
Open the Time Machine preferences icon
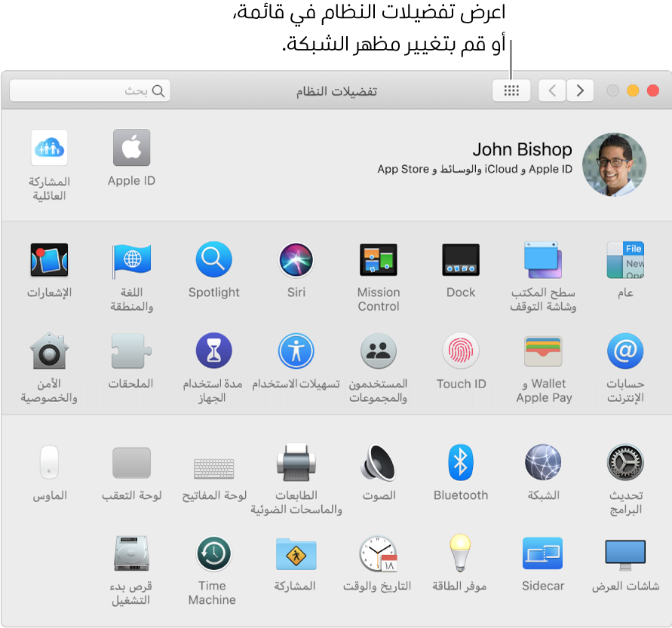pos(214,553)
